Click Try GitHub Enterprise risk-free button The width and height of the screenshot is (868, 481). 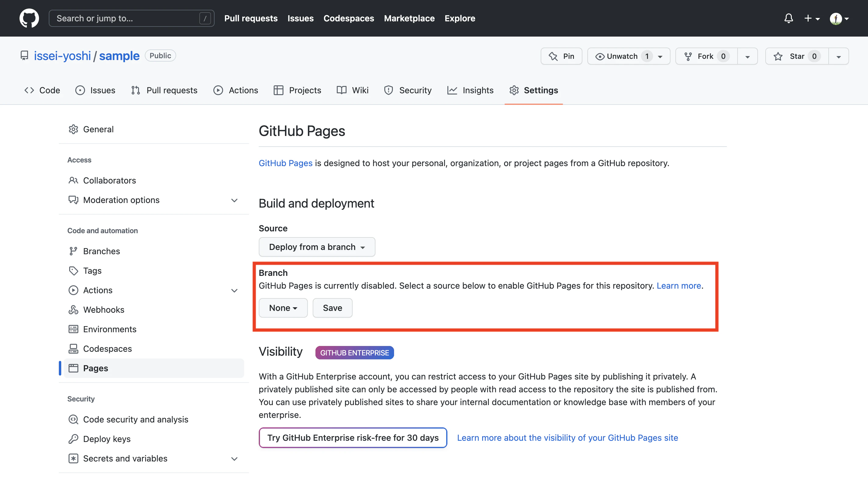tap(353, 437)
